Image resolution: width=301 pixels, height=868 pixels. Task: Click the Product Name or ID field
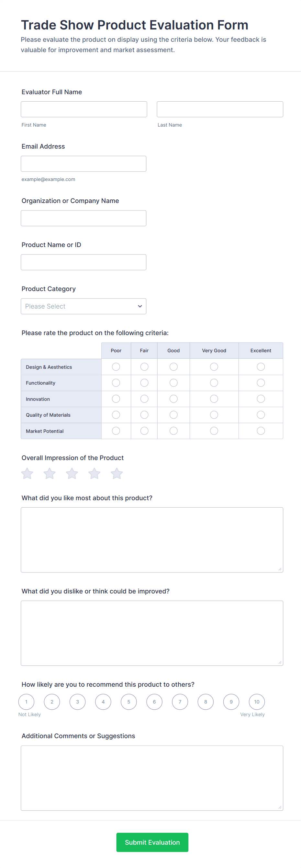click(x=83, y=262)
